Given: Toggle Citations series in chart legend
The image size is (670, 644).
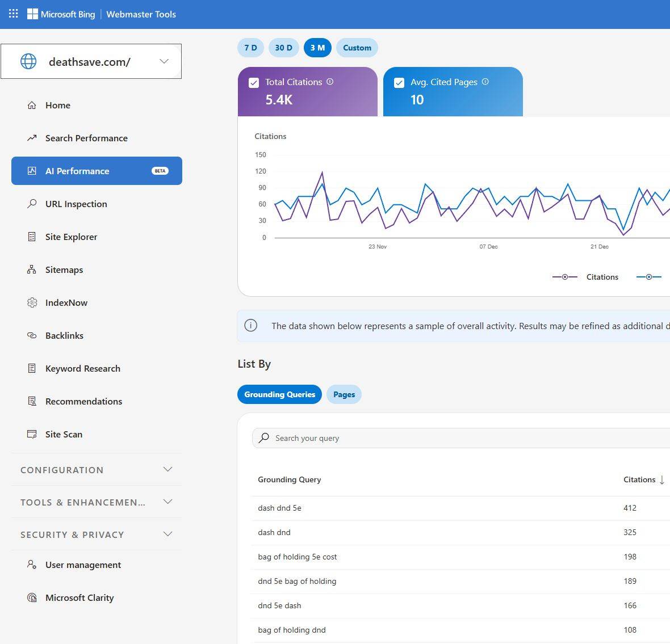Looking at the screenshot, I should pyautogui.click(x=585, y=277).
